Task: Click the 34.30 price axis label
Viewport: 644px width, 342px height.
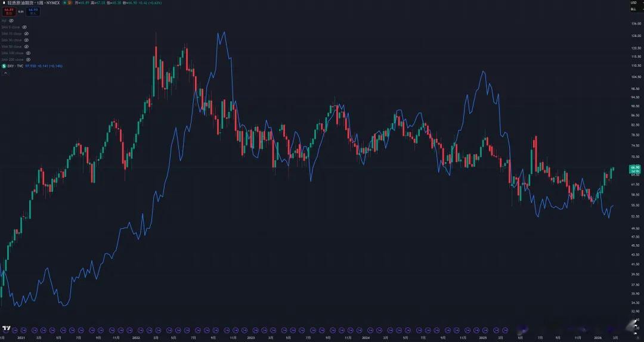Action: (636, 303)
